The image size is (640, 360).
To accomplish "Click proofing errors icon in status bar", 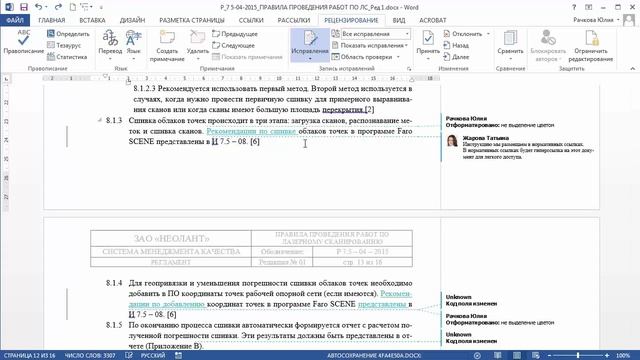I will point(129,356).
